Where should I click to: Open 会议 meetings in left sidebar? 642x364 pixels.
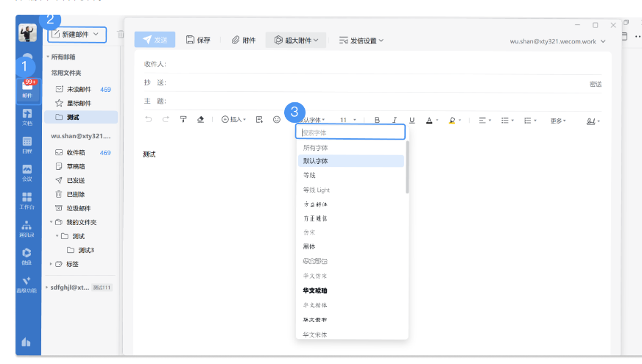click(x=27, y=173)
